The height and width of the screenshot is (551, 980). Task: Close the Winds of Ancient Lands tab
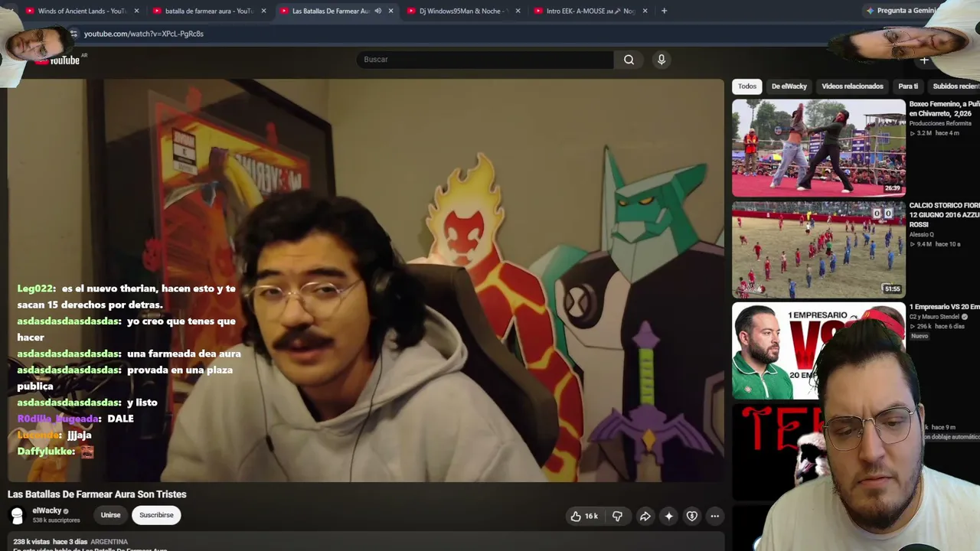coord(137,11)
